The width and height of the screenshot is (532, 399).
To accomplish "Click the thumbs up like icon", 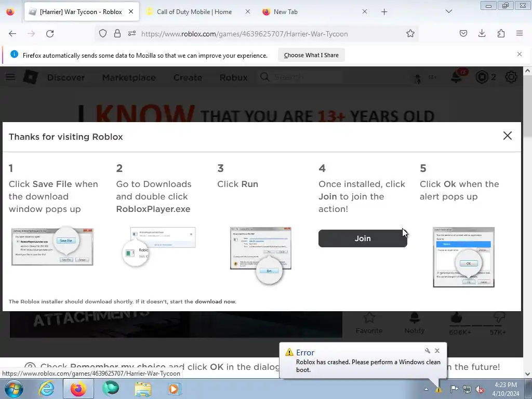I will point(456,318).
